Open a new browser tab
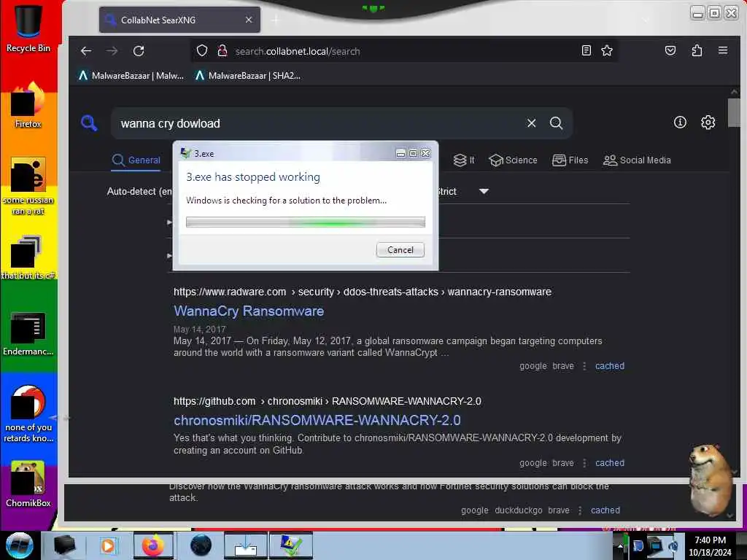Viewport: 747px width, 560px height. [x=276, y=20]
